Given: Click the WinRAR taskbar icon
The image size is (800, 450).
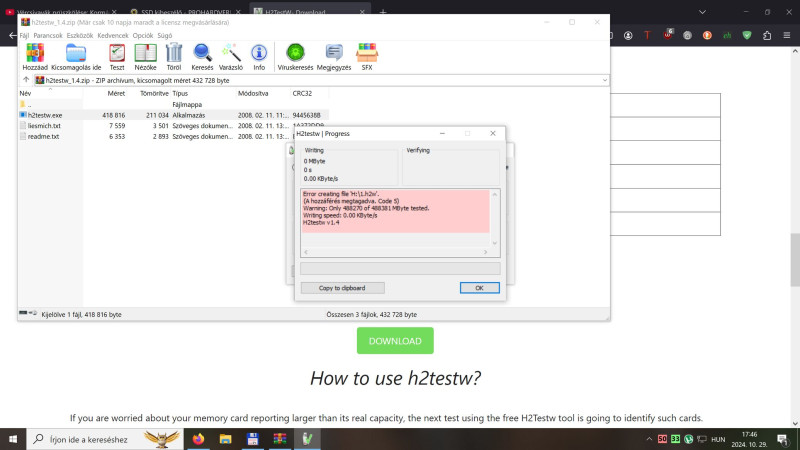Looking at the screenshot, I should tap(280, 439).
